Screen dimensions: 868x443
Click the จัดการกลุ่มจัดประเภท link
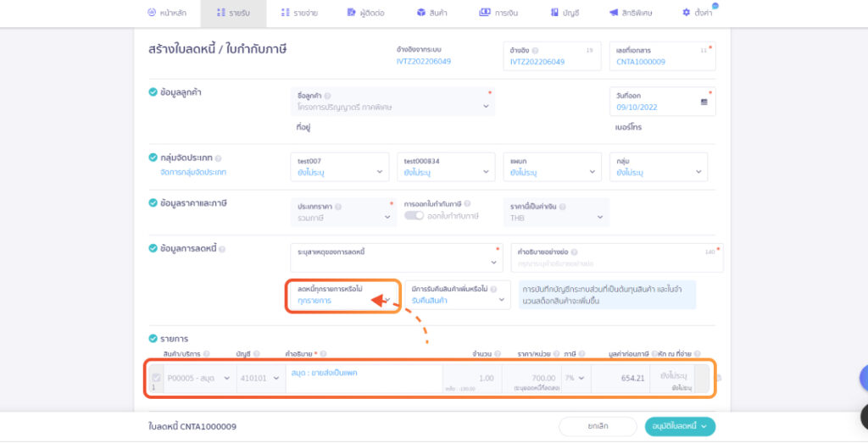(x=193, y=172)
